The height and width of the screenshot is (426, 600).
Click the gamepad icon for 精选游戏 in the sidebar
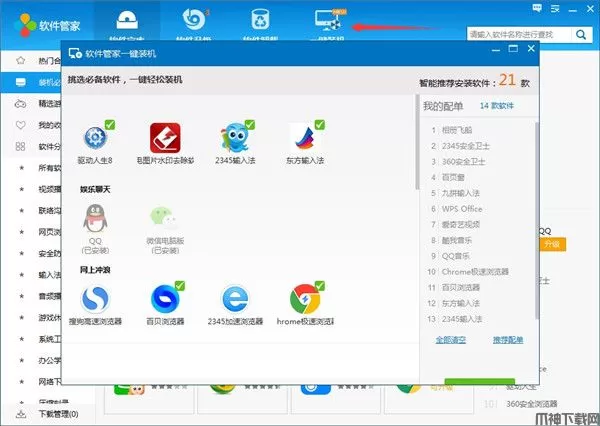[x=21, y=104]
